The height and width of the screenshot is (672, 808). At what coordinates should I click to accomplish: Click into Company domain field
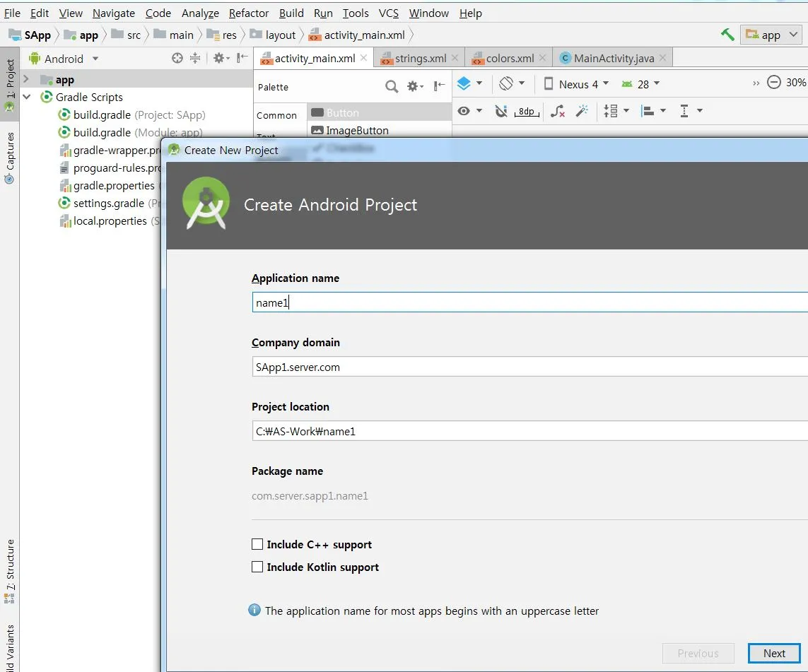(529, 367)
